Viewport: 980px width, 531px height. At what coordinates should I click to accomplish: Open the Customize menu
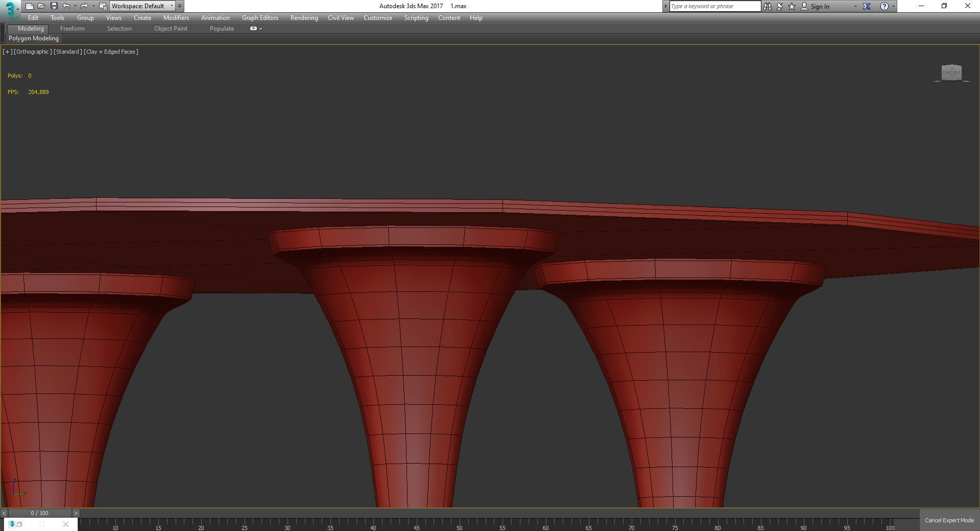378,18
